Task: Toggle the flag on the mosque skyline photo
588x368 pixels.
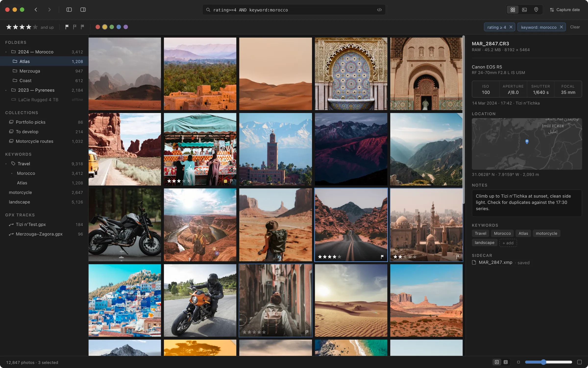Action: (x=457, y=257)
